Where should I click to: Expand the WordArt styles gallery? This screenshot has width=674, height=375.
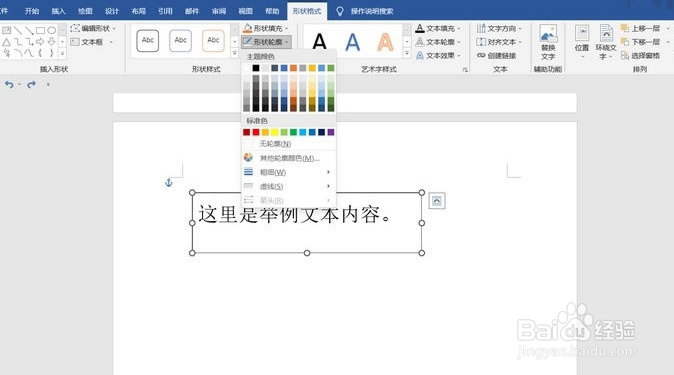407,53
